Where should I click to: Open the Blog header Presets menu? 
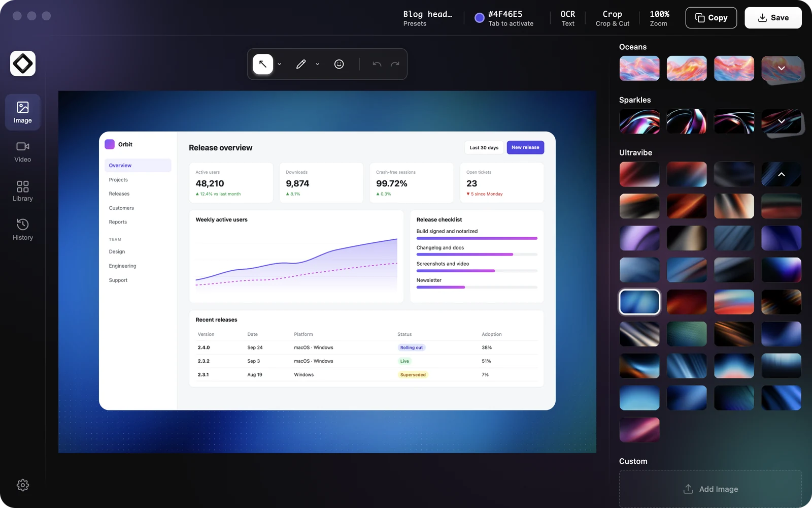tap(427, 18)
